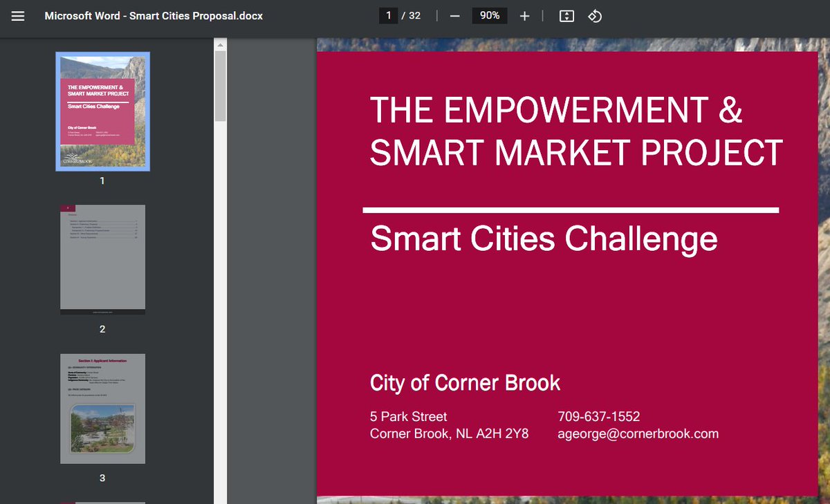
Task: Select the fit-to-page icon
Action: click(x=567, y=15)
